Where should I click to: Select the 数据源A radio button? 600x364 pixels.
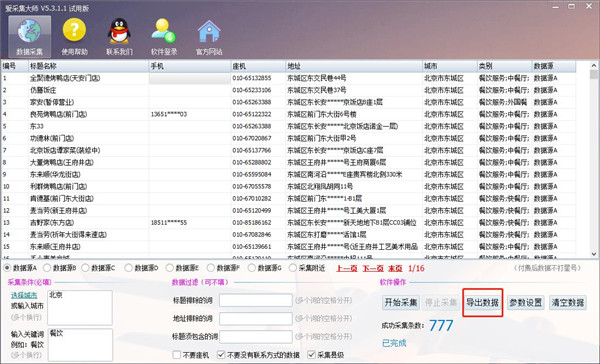[x=7, y=268]
